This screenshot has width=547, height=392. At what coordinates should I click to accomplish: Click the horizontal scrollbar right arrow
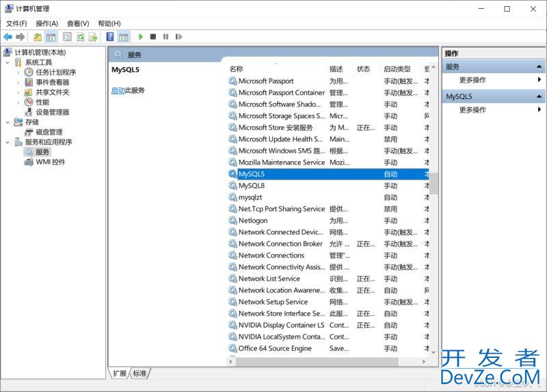click(424, 362)
